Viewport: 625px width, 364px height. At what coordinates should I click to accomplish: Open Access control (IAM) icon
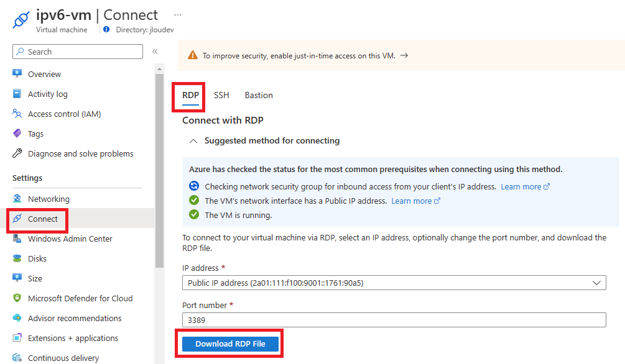(17, 114)
